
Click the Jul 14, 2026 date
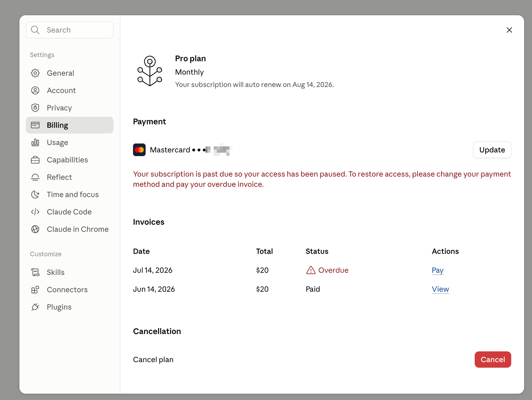click(153, 270)
